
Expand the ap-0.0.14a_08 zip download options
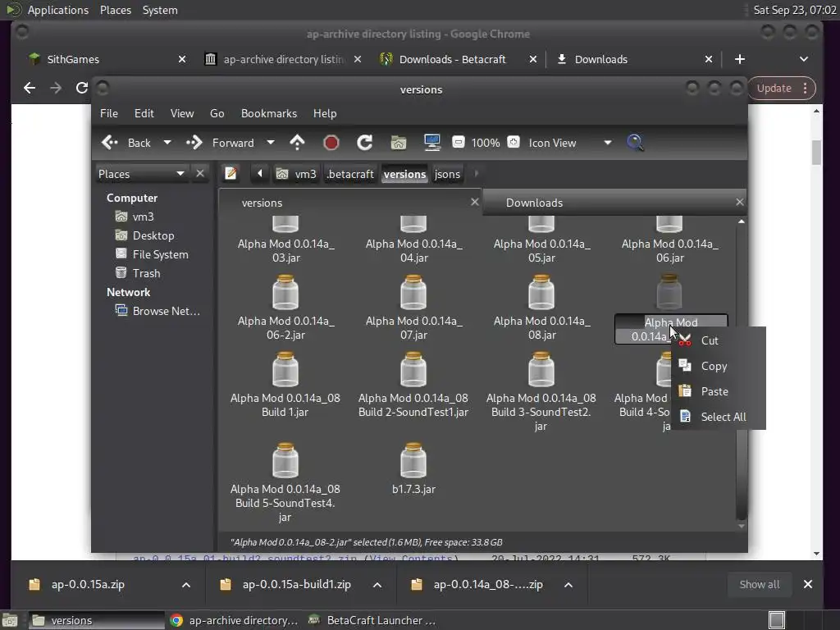coord(568,584)
